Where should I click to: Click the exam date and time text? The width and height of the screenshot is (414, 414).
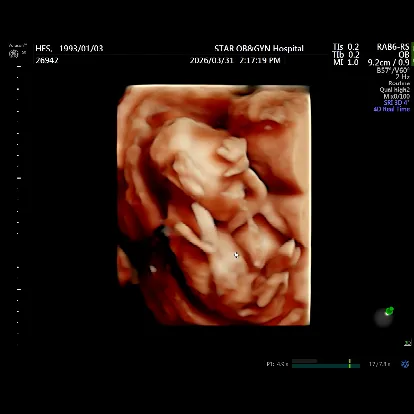click(x=235, y=60)
